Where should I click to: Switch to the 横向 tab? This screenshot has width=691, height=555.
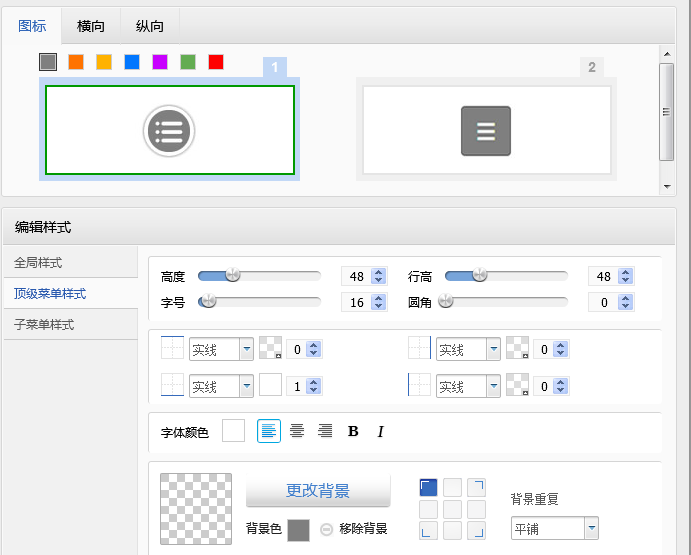coord(91,26)
